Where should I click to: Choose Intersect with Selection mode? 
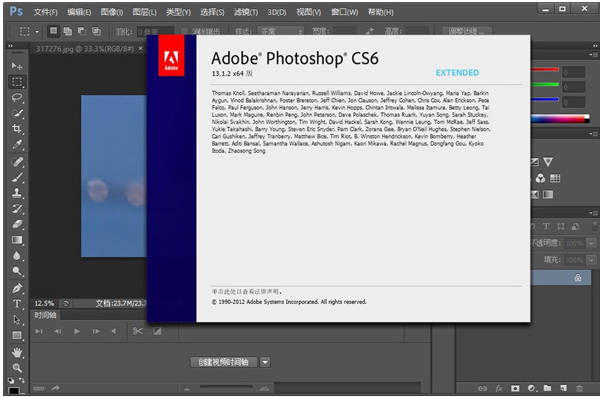[x=96, y=31]
